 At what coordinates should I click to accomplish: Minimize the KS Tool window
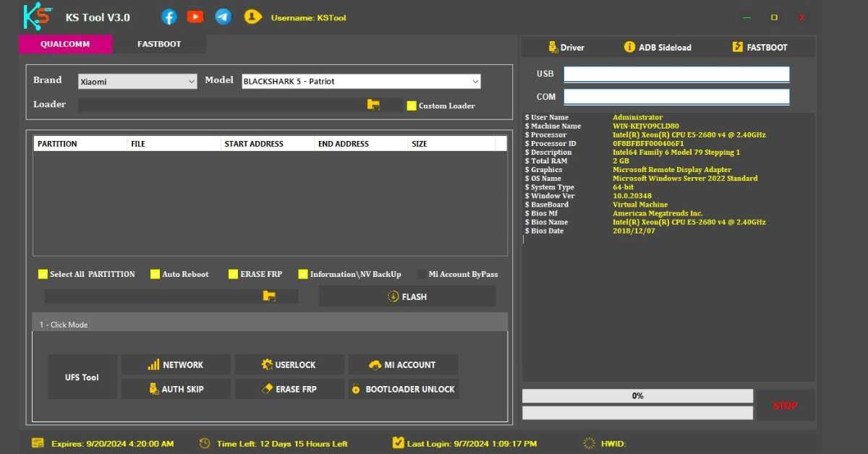click(747, 17)
